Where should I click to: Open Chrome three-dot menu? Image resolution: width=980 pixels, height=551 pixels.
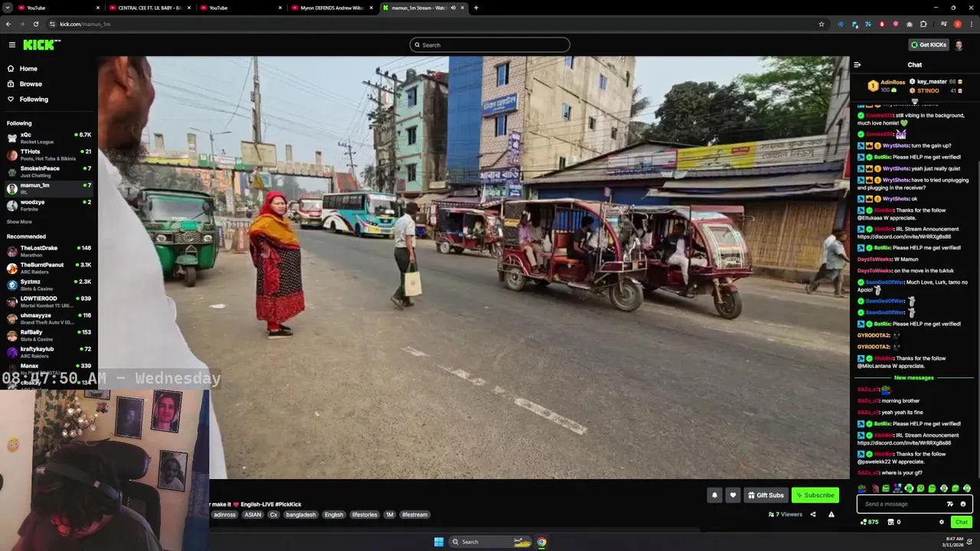(970, 24)
